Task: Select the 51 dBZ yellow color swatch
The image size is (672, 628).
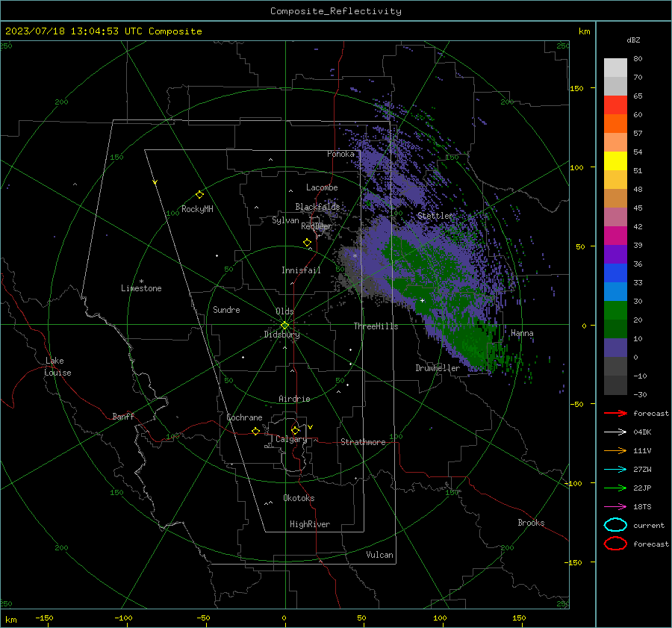Action: pyautogui.click(x=615, y=161)
